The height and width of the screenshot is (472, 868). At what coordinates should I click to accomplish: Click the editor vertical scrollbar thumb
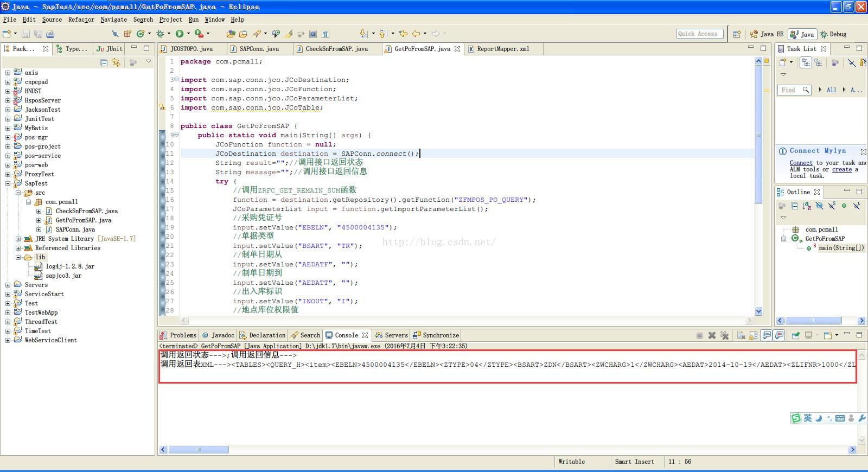(758, 136)
